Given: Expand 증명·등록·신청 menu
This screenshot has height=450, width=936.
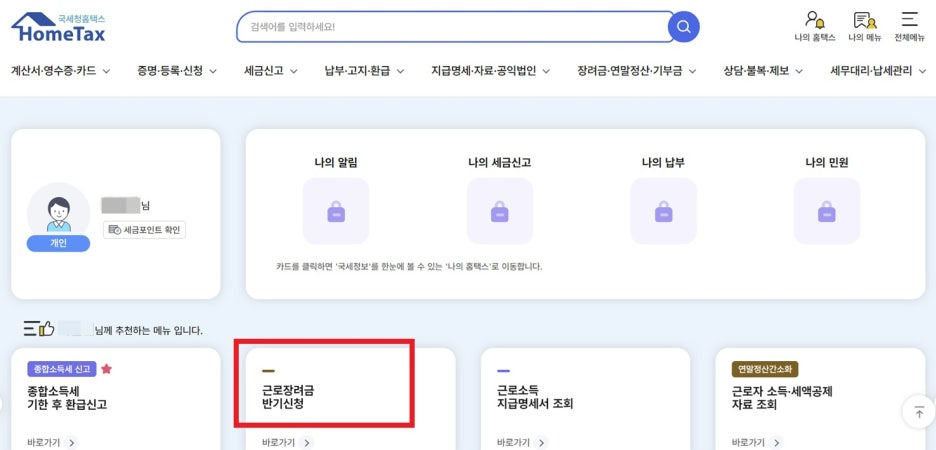Looking at the screenshot, I should (177, 71).
